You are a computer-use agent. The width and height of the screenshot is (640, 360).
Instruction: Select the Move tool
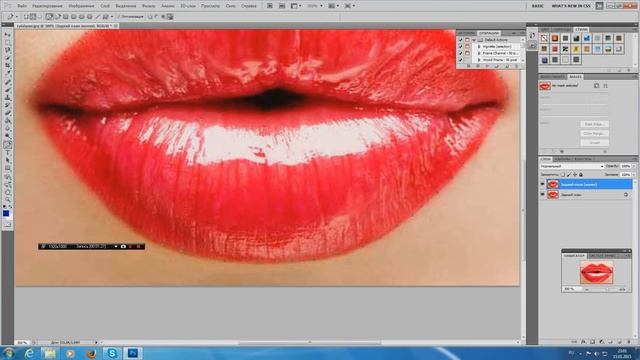8,35
